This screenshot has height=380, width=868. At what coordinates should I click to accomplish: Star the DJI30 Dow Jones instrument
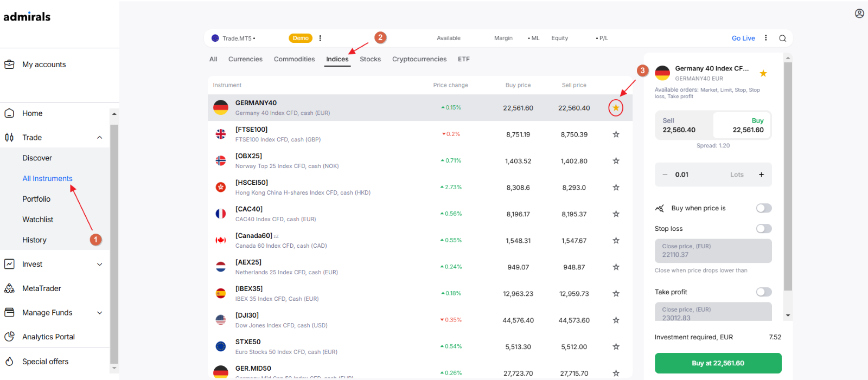click(x=616, y=320)
